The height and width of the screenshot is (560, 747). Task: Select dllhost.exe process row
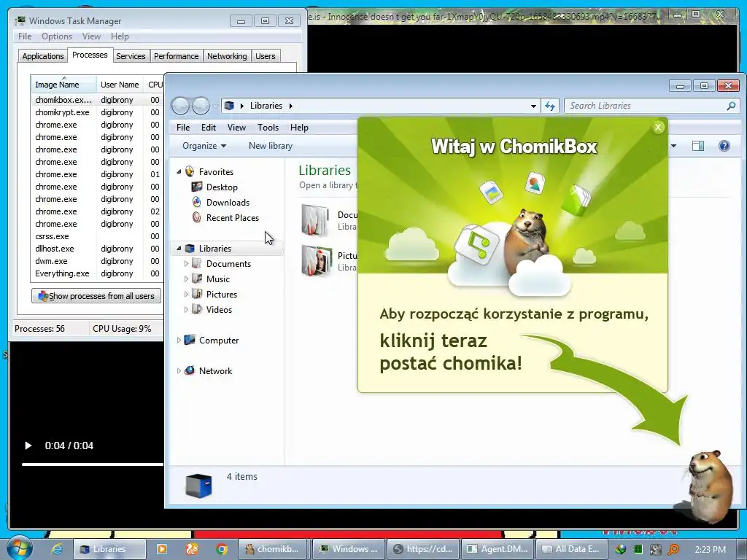(97, 249)
